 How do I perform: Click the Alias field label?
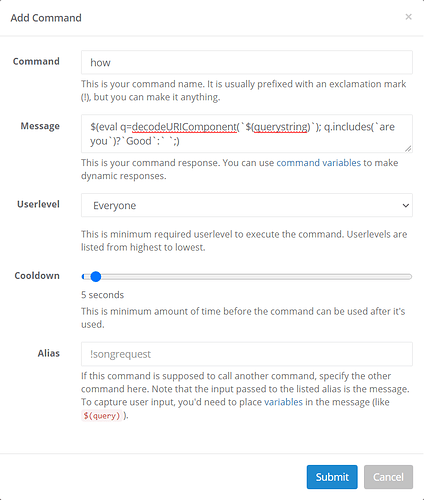pos(49,353)
